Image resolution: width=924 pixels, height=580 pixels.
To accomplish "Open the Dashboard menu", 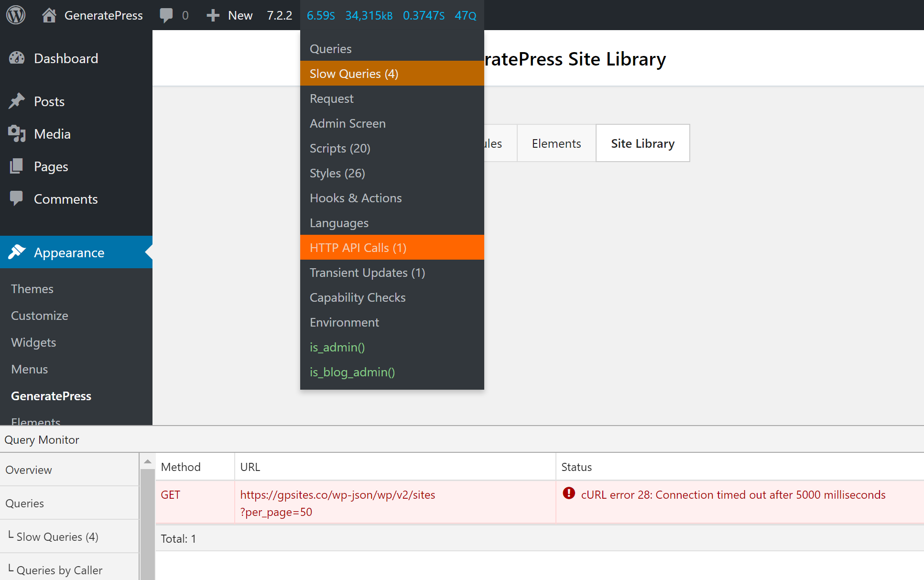I will (76, 58).
